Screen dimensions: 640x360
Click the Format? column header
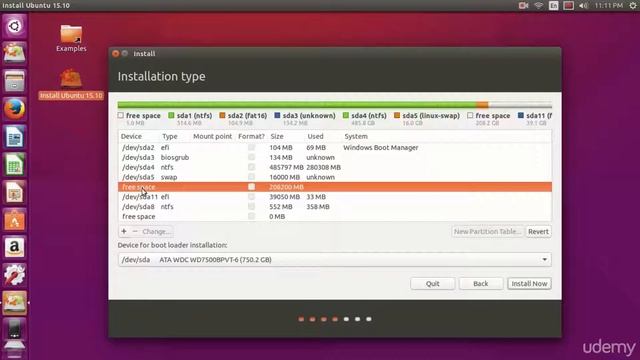coord(251,136)
